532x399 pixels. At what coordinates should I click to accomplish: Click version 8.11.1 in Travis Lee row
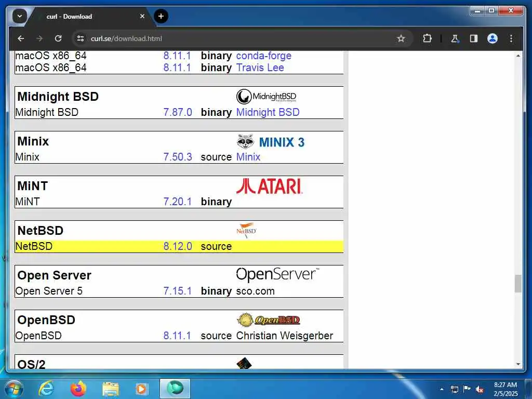coord(177,68)
